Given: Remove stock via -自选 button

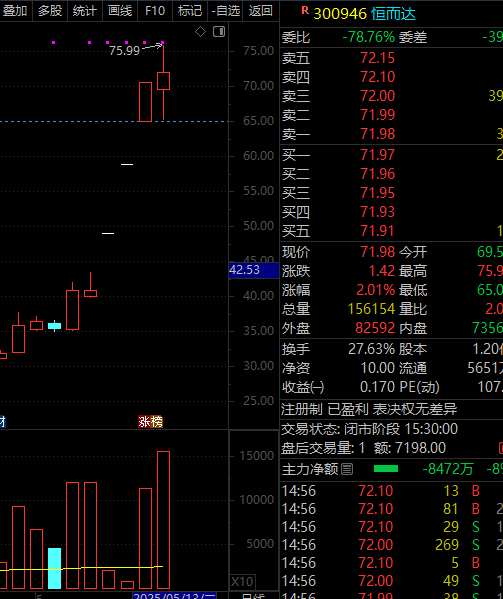Looking at the screenshot, I should point(226,10).
